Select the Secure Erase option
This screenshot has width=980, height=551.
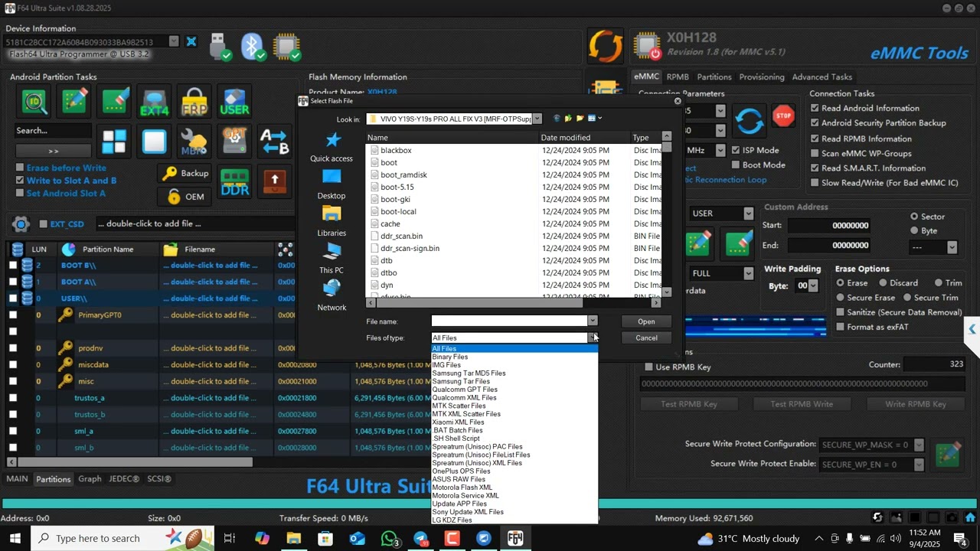click(x=841, y=298)
